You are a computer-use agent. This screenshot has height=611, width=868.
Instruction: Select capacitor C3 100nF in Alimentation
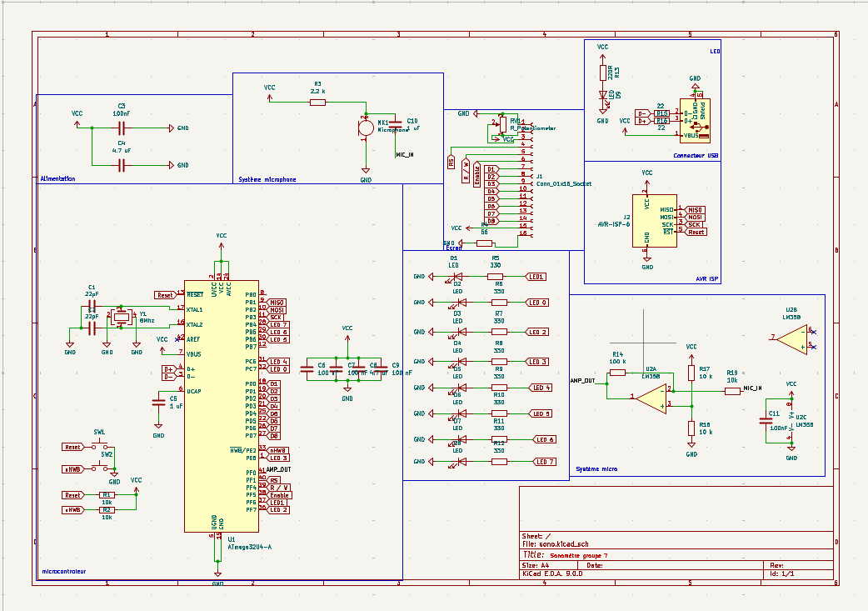pyautogui.click(x=122, y=128)
